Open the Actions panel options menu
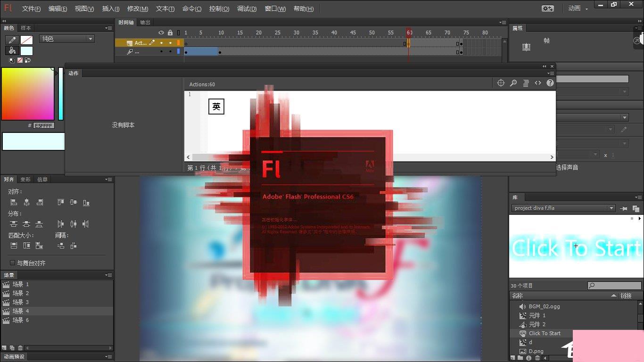Viewport: 644px width, 362px height. coord(551,74)
